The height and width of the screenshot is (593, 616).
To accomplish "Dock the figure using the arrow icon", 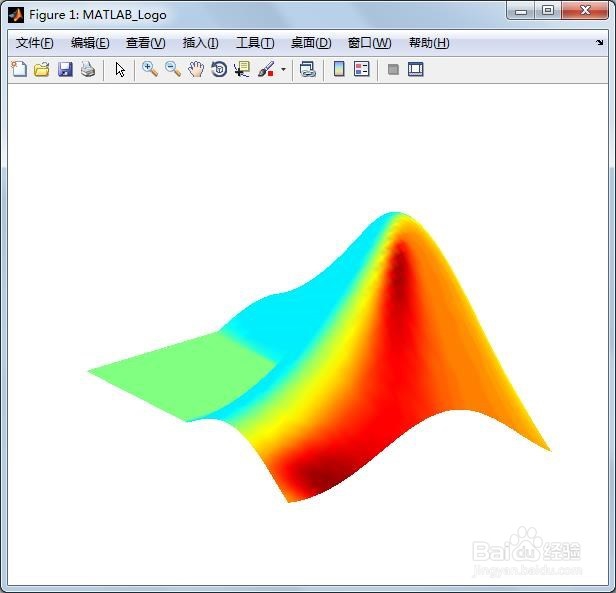I will click(x=599, y=42).
